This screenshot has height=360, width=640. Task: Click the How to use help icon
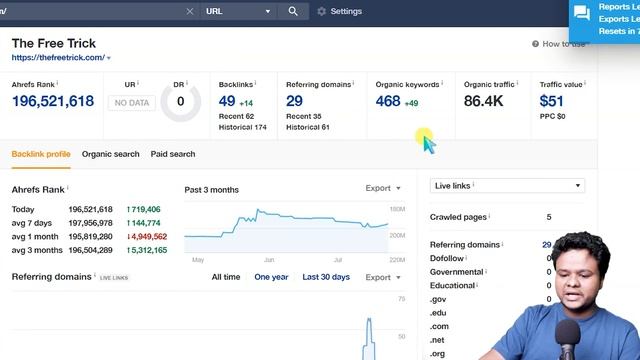pyautogui.click(x=535, y=44)
